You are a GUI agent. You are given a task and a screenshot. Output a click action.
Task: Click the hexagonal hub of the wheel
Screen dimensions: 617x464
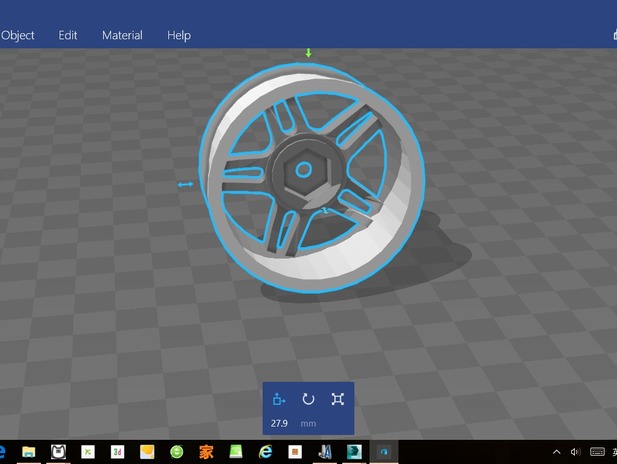[x=301, y=170]
